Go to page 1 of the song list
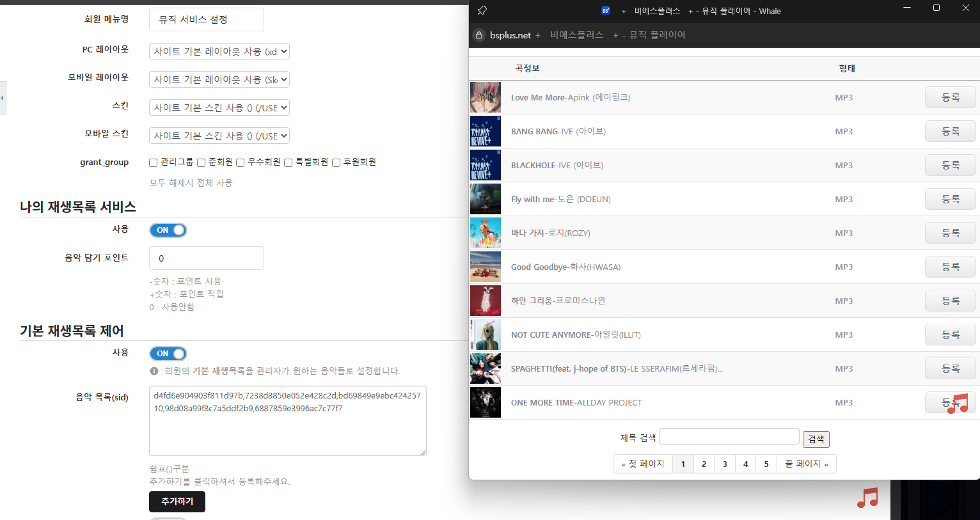 click(x=683, y=464)
